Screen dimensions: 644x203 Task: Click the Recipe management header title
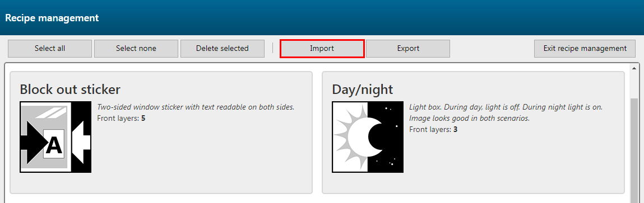(x=52, y=18)
